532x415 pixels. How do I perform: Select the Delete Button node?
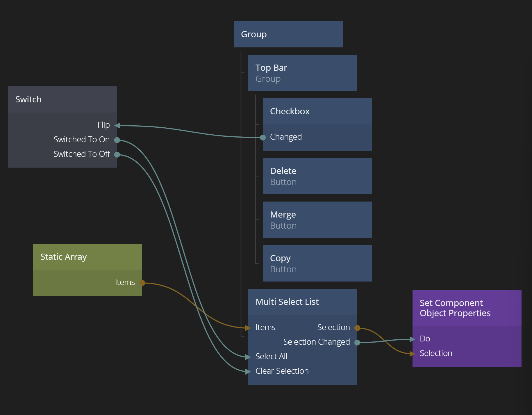click(x=317, y=176)
